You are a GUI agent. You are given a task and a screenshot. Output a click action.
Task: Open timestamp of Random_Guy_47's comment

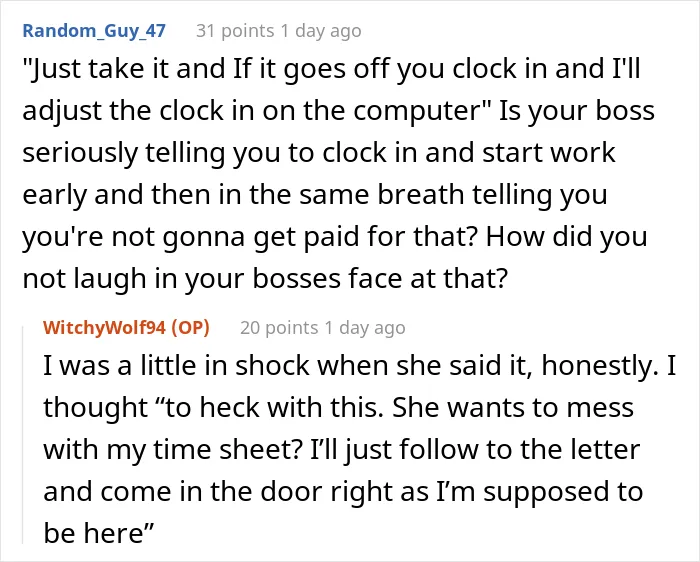point(321,31)
